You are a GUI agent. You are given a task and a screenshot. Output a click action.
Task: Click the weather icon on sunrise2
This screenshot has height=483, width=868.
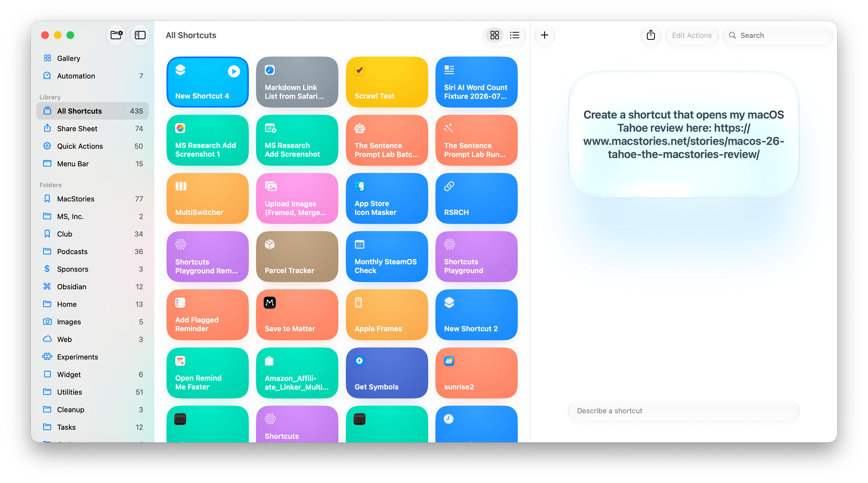click(449, 361)
